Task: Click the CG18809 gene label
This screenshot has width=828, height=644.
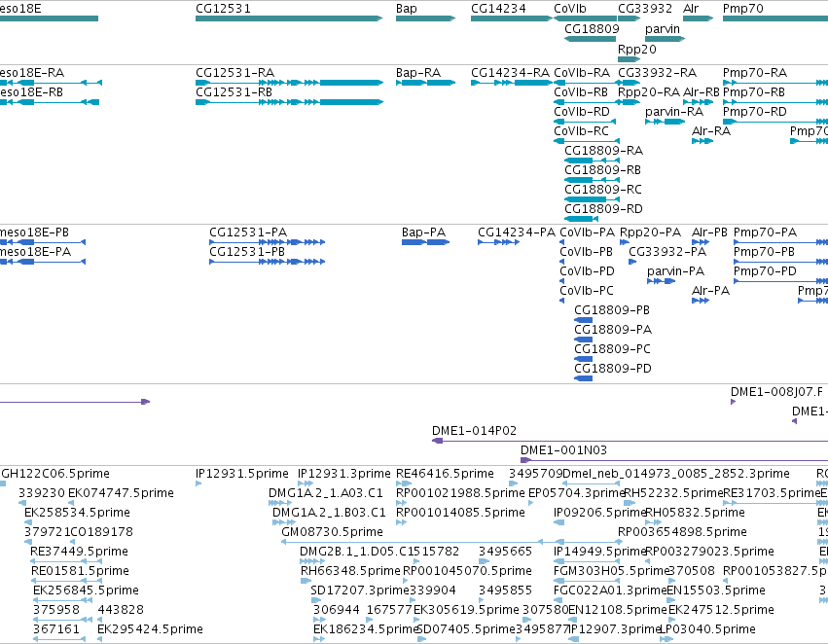Action: (x=592, y=28)
